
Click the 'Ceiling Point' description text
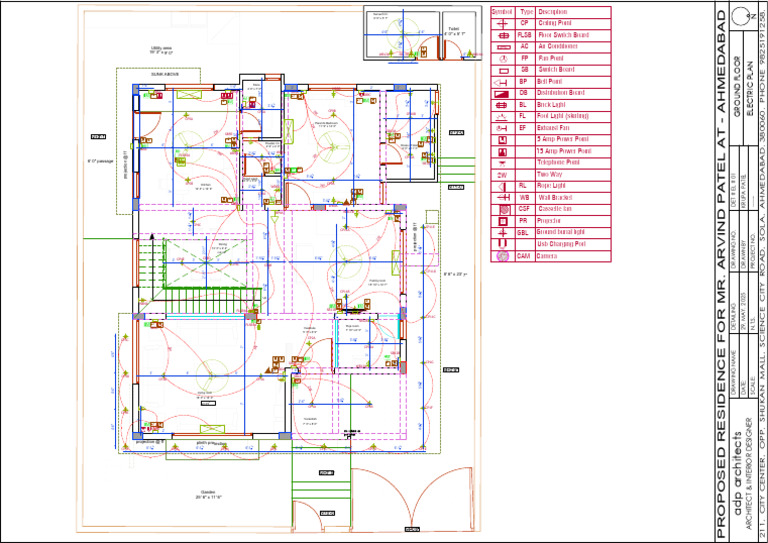coord(554,23)
